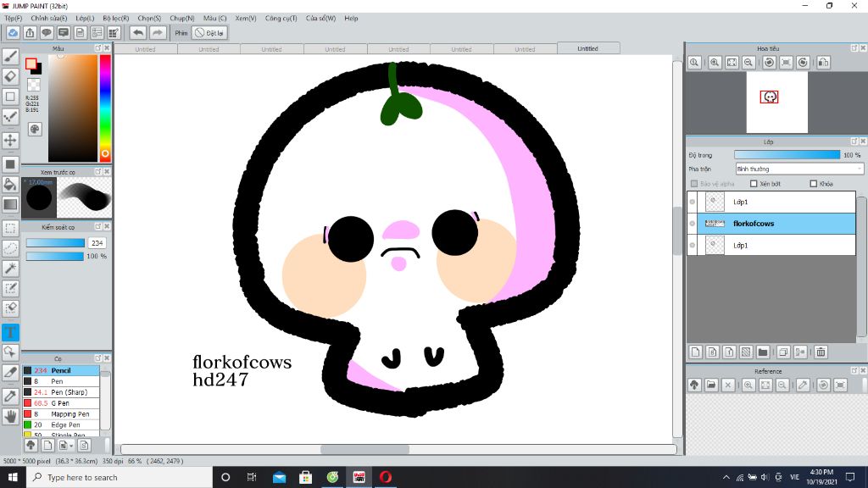
Task: Select the Edge Pen brush
Action: tap(61, 425)
